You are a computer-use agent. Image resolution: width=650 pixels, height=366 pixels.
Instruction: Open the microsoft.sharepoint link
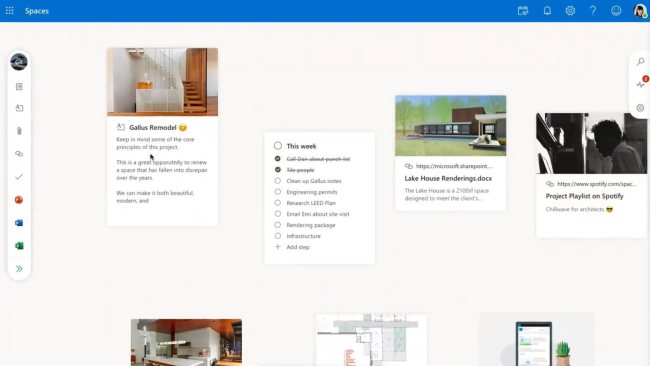[454, 166]
